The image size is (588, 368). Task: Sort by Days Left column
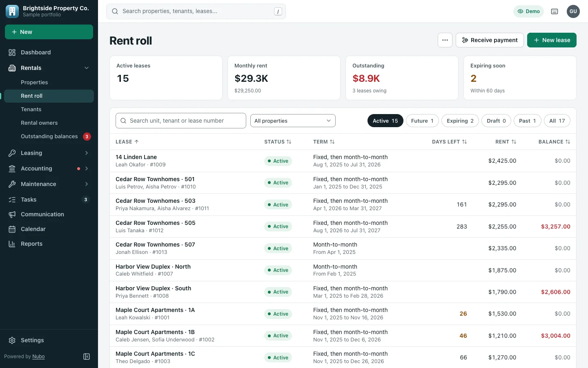pyautogui.click(x=449, y=142)
